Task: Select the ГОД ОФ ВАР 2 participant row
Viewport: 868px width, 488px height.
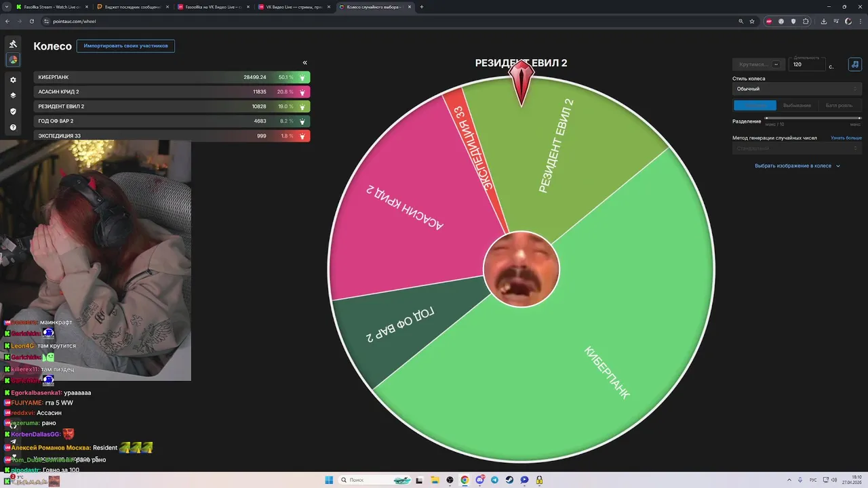Action: pos(172,121)
